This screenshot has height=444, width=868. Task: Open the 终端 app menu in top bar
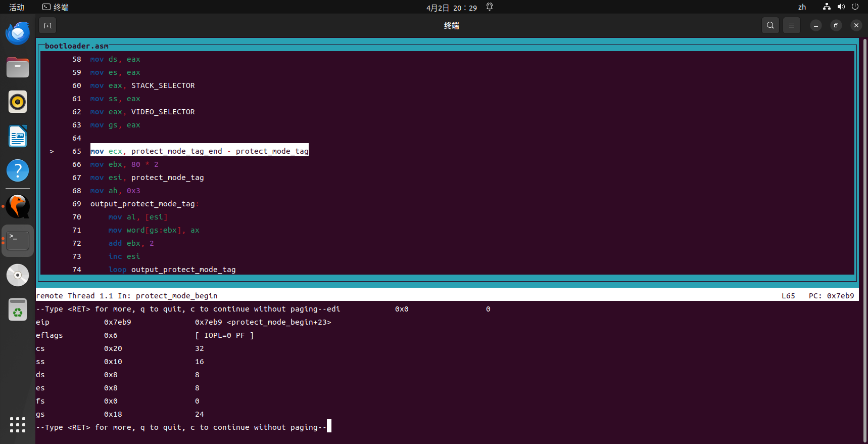pos(56,7)
